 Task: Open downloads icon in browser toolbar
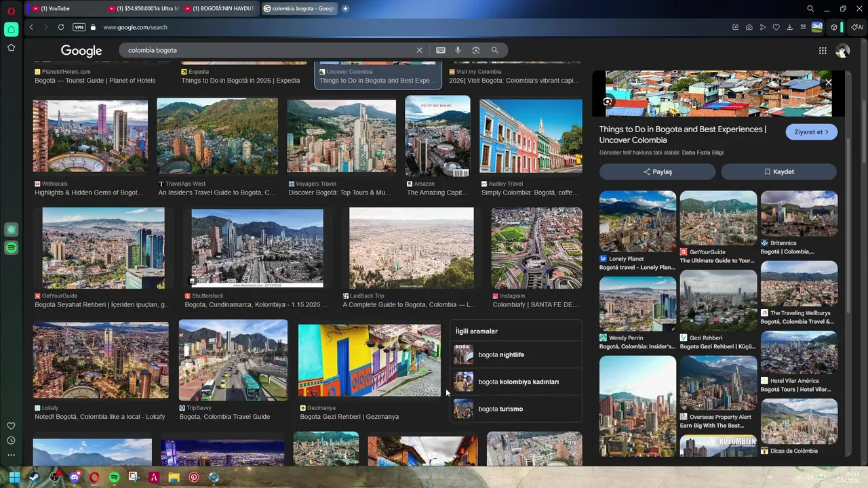coord(790,27)
